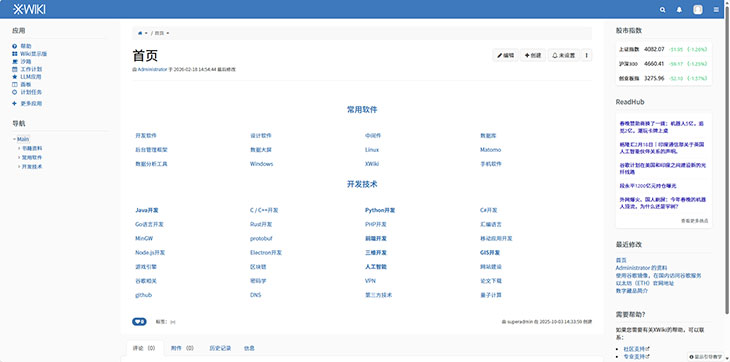Open the 工作计划 calendar application
730x362 pixels.
coord(27,69)
